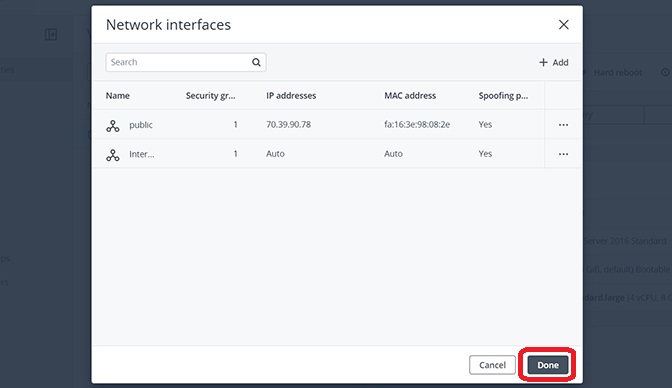Confirm changes with the Done button
The width and height of the screenshot is (672, 388).
[x=548, y=365]
